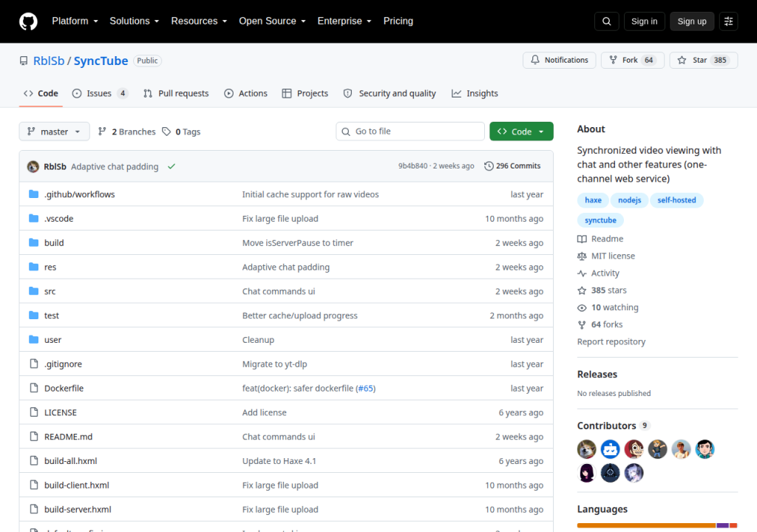
Task: Switch to the Actions tab
Action: coord(245,94)
